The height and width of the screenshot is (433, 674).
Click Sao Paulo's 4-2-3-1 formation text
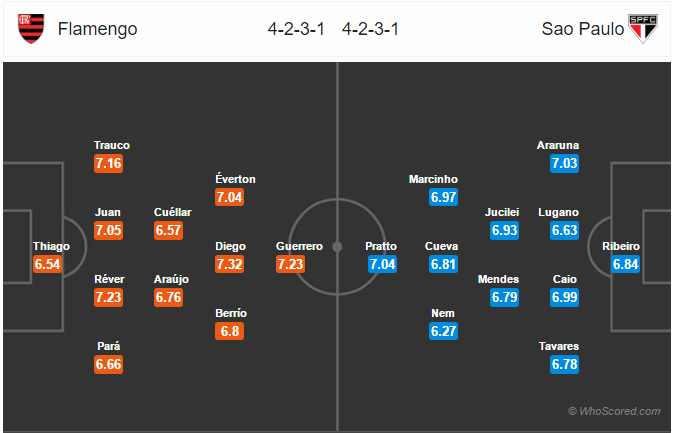(x=370, y=29)
